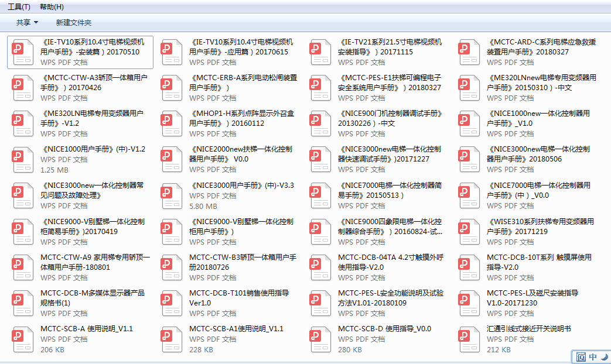Image resolution: width=611 pixels, height=364 pixels.
Task: Select PDF icon for MCTC-CTW-B3轿顶一体箱 20180726
Action: coord(172,267)
